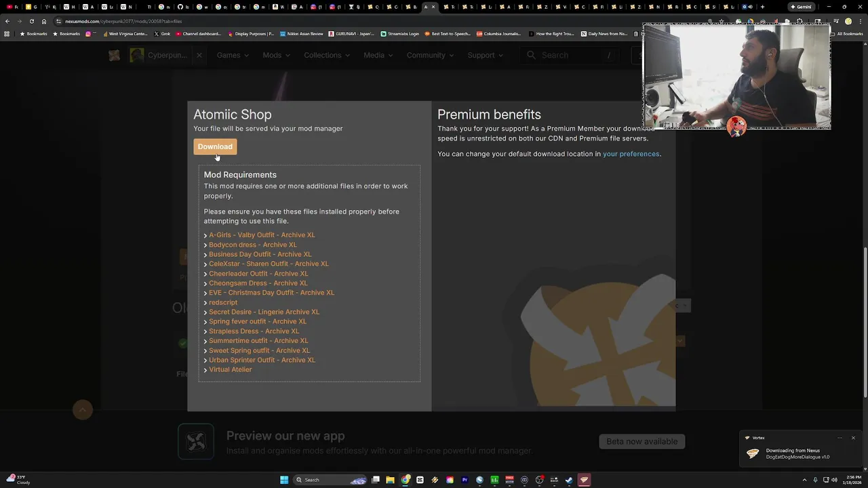Image resolution: width=868 pixels, height=488 pixels.
Task: Remove the Cyberpunk game filter with X
Action: point(199,55)
